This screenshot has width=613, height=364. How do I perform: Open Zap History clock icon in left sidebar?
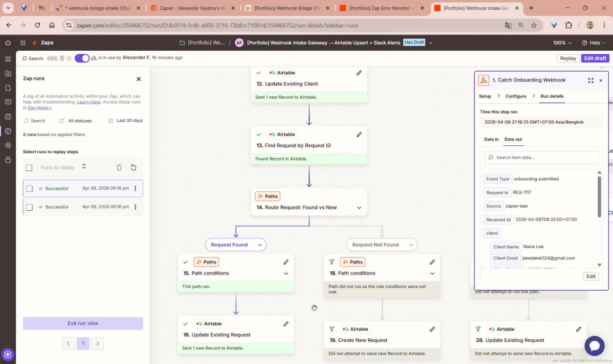(8, 131)
